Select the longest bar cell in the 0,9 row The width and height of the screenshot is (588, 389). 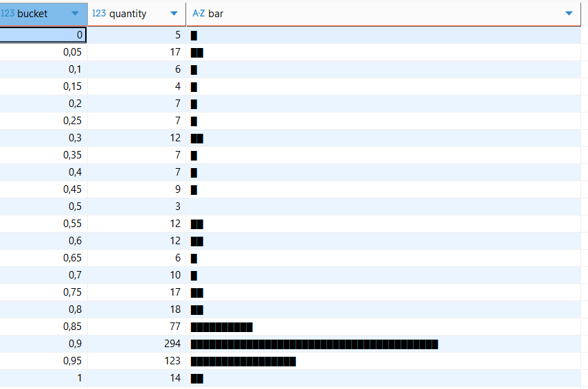(383, 344)
